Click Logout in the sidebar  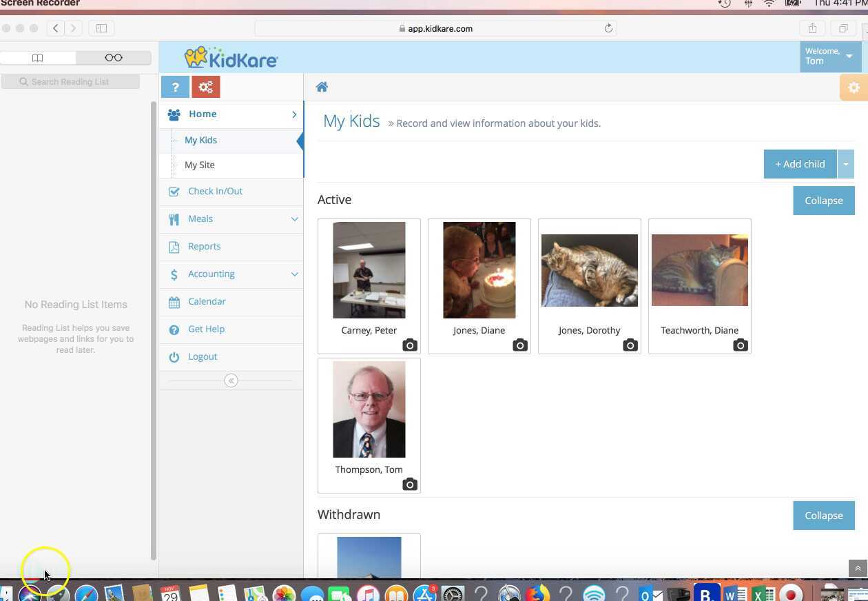coord(203,356)
